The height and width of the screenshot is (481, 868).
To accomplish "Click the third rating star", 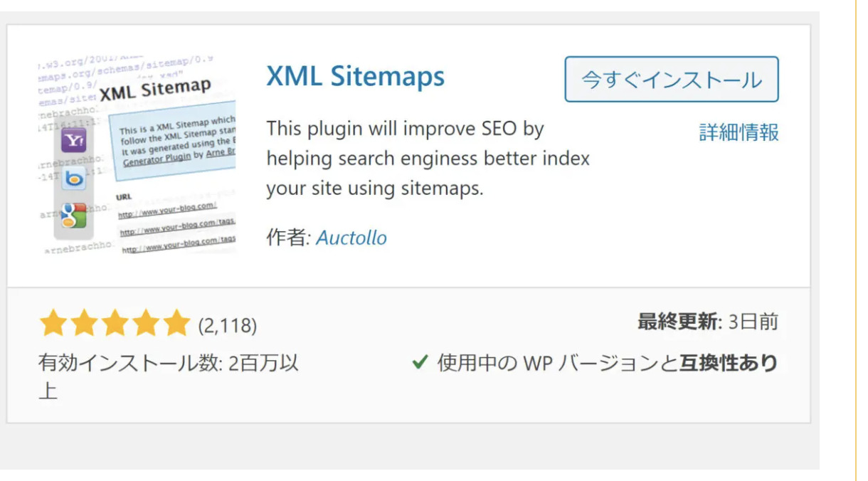I will [115, 324].
